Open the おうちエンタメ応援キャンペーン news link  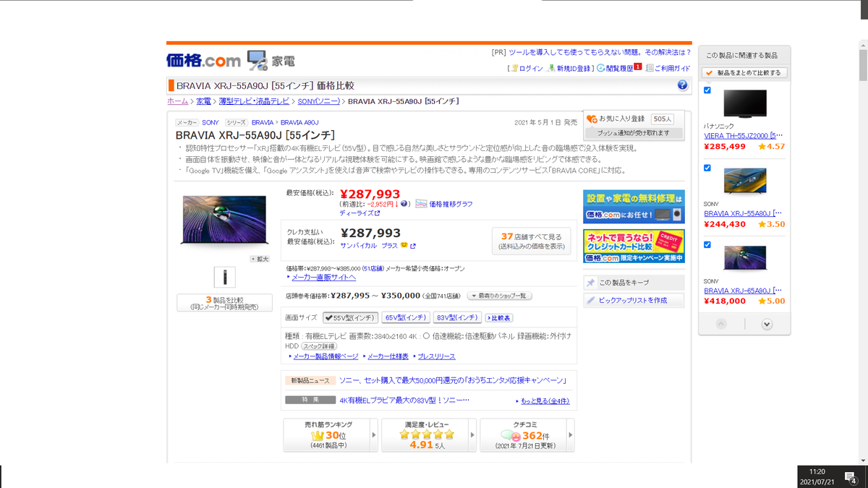click(x=452, y=380)
